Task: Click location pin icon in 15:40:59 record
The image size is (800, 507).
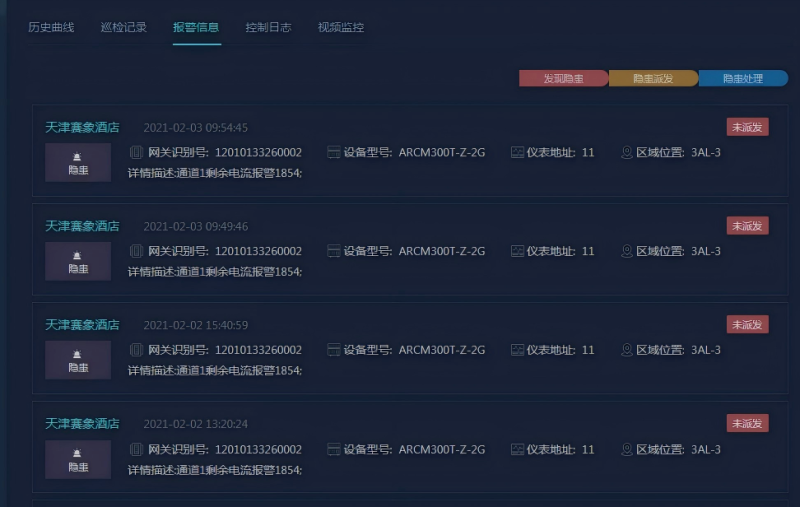Action: click(627, 350)
